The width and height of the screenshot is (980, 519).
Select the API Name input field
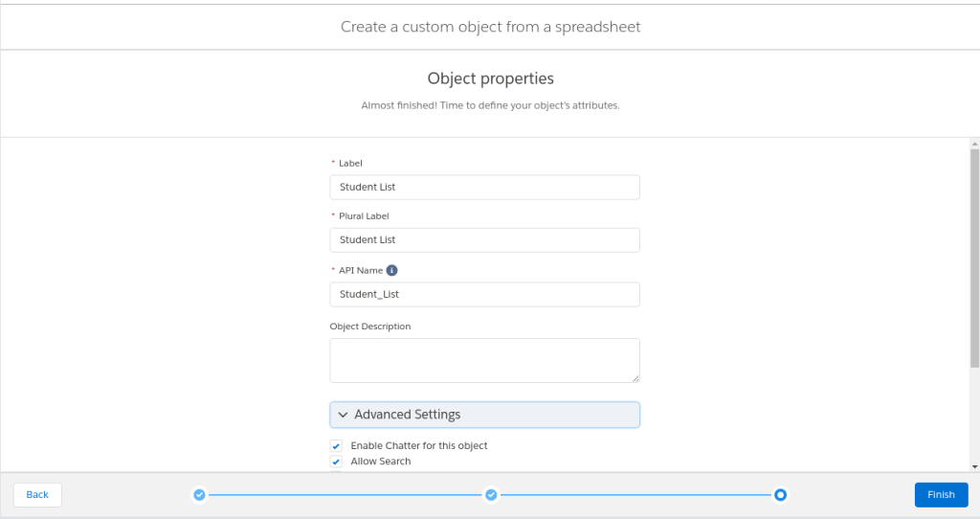(x=484, y=294)
